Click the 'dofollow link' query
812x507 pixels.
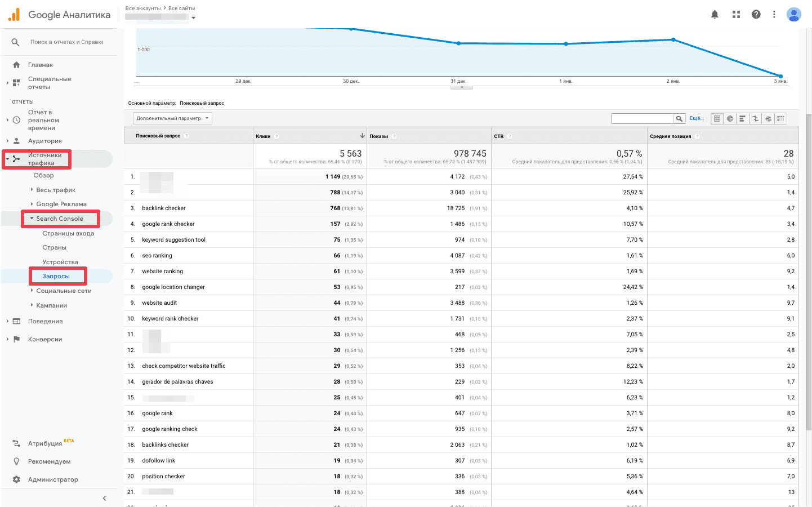(x=158, y=461)
